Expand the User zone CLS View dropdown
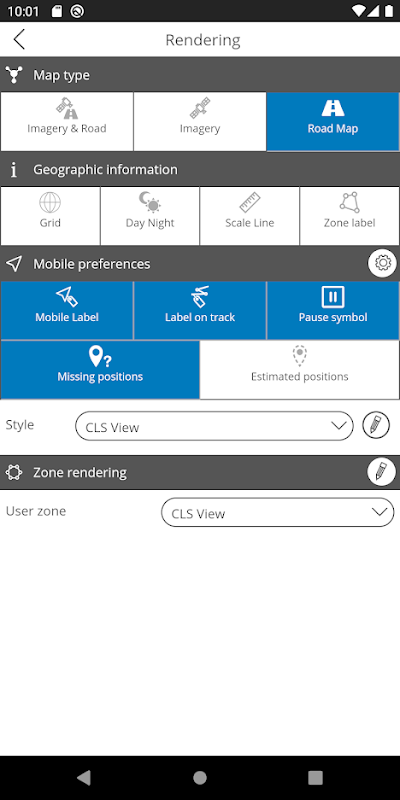 [x=278, y=512]
